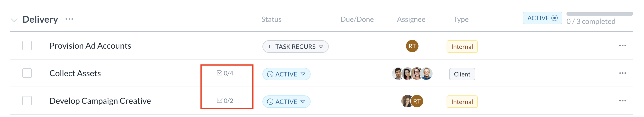Collapse the Delivery section chevron
Image resolution: width=644 pixels, height=117 pixels.
click(x=14, y=20)
